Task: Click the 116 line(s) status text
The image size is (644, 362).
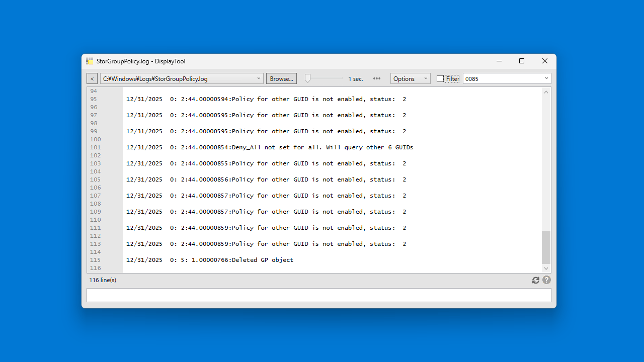Action: [103, 280]
